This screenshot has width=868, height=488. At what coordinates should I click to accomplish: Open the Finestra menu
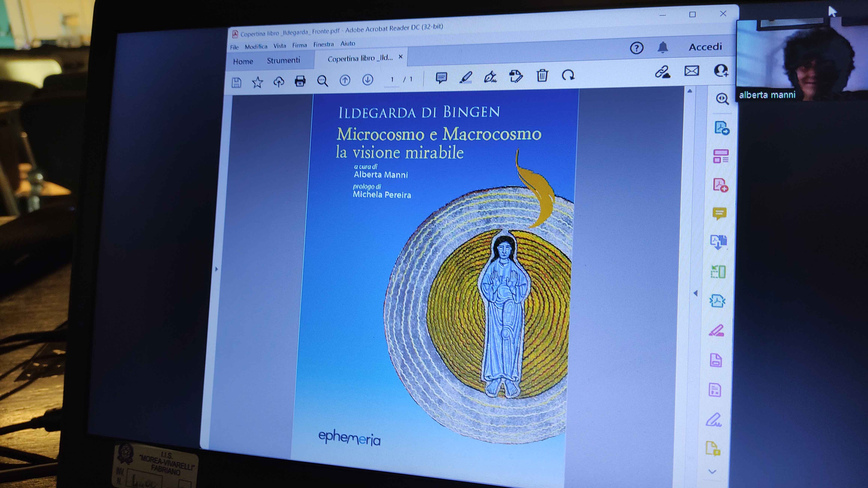pyautogui.click(x=323, y=44)
